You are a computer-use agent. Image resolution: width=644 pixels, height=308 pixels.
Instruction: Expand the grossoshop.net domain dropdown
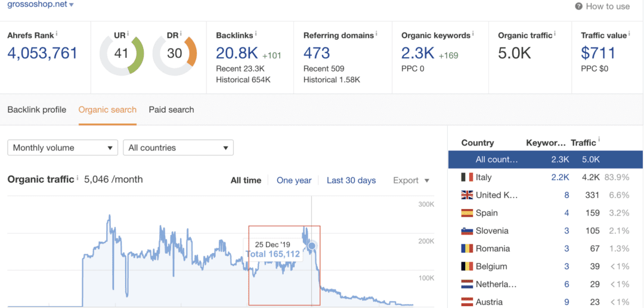(72, 5)
